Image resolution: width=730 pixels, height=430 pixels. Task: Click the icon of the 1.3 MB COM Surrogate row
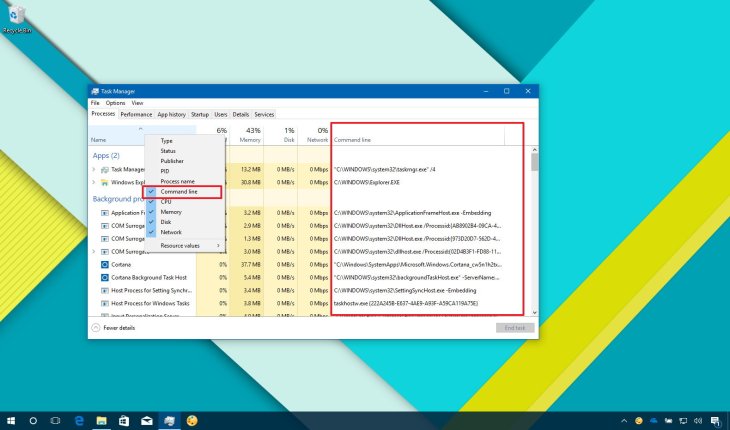[105, 239]
